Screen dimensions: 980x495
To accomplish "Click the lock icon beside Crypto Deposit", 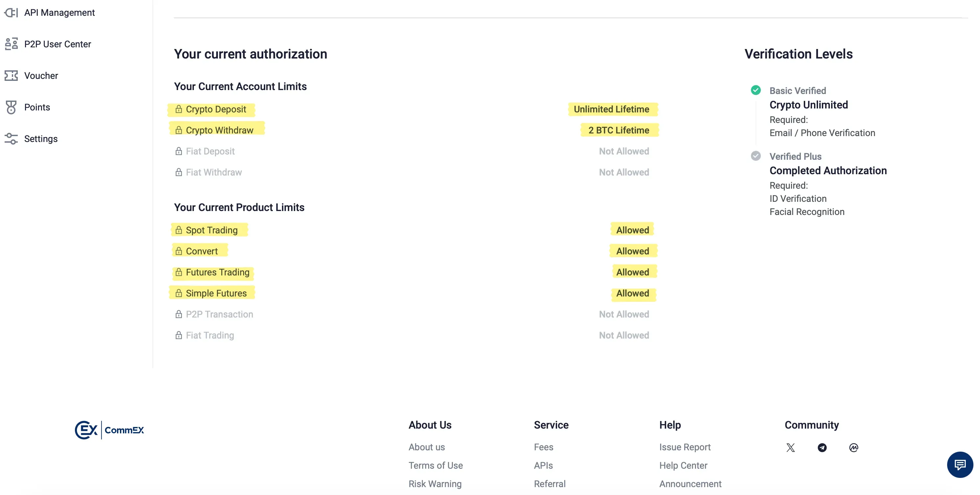I will 178,109.
